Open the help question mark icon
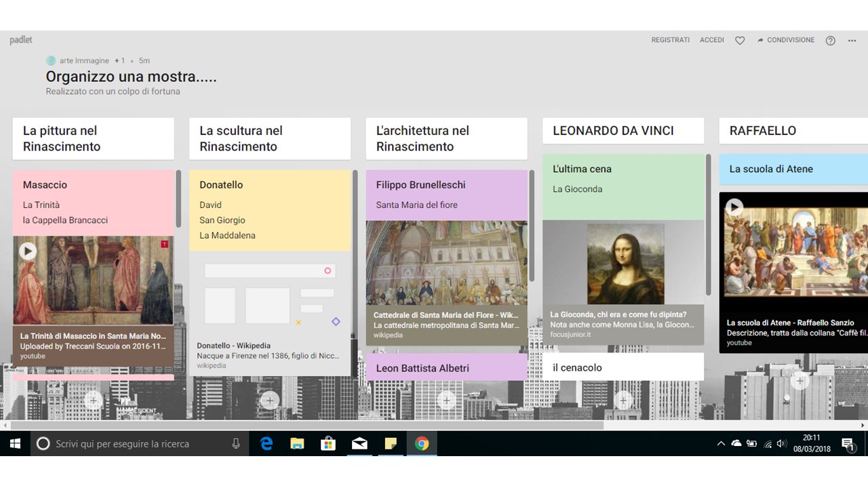 (830, 41)
